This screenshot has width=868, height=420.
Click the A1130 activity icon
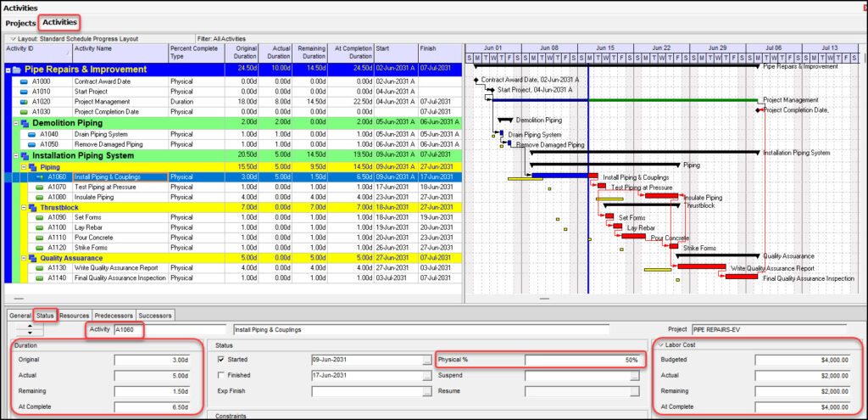tap(39, 268)
